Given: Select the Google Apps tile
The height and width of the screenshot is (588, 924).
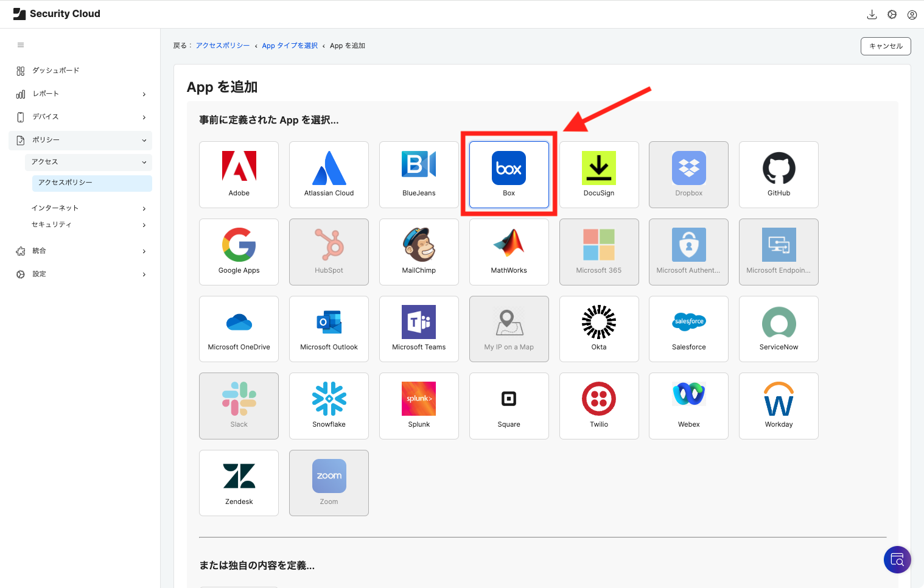Looking at the screenshot, I should tap(239, 252).
